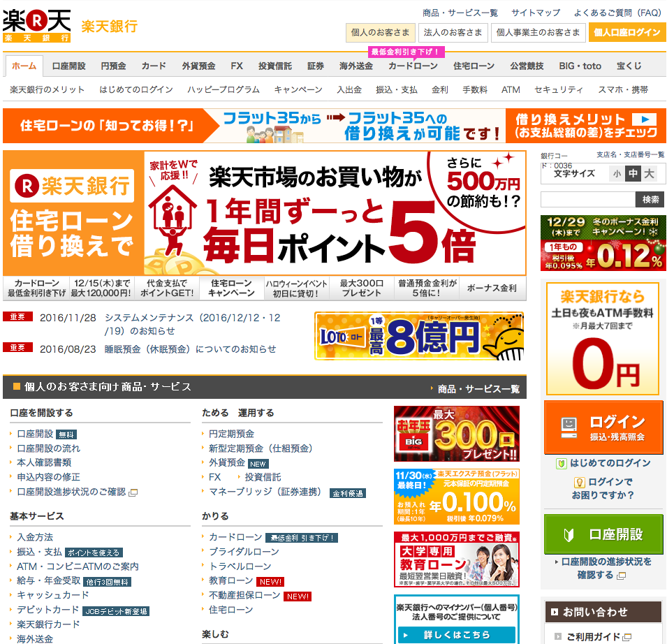
Task: Set text size to small (小)
Action: [x=617, y=173]
